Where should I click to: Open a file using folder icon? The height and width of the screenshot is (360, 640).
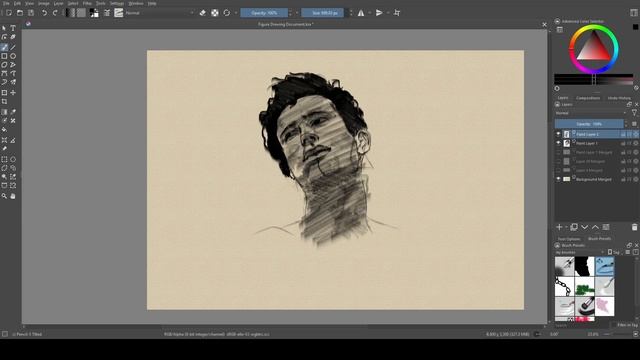pyautogui.click(x=20, y=13)
